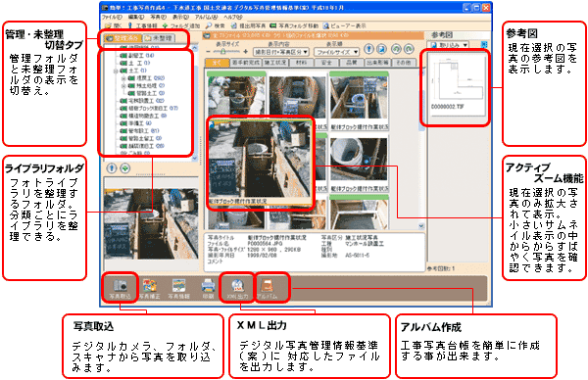
Task: Expand the 埋戻工 tree node
Action: [x=123, y=78]
